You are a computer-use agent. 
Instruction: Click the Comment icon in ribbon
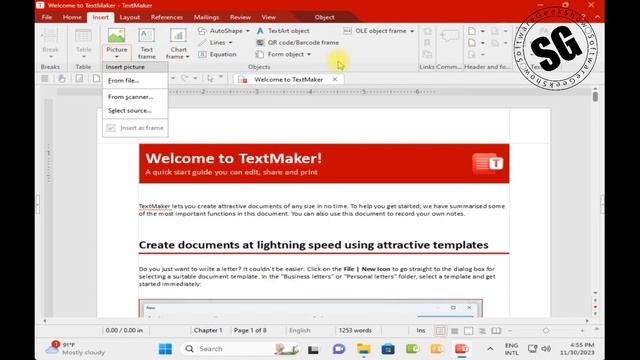449,36
